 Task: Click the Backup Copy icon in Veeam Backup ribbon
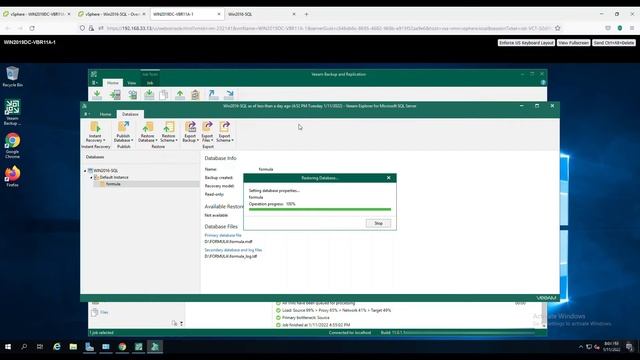click(x=149, y=95)
